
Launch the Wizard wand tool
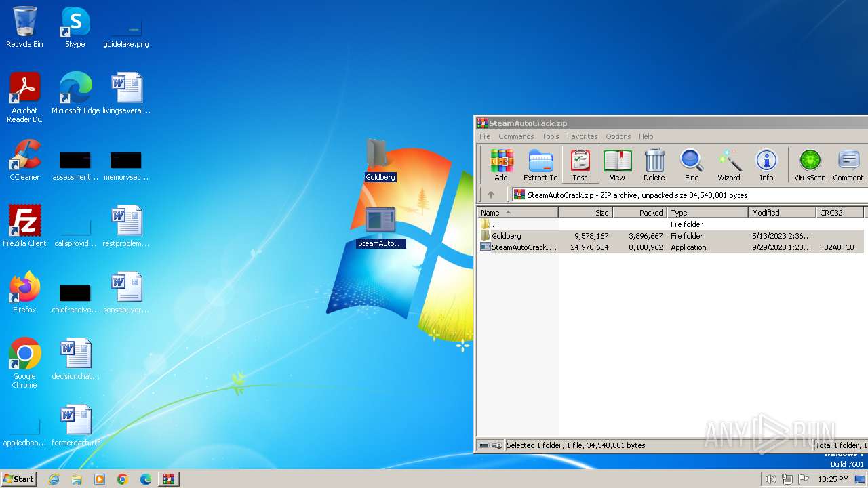click(729, 165)
